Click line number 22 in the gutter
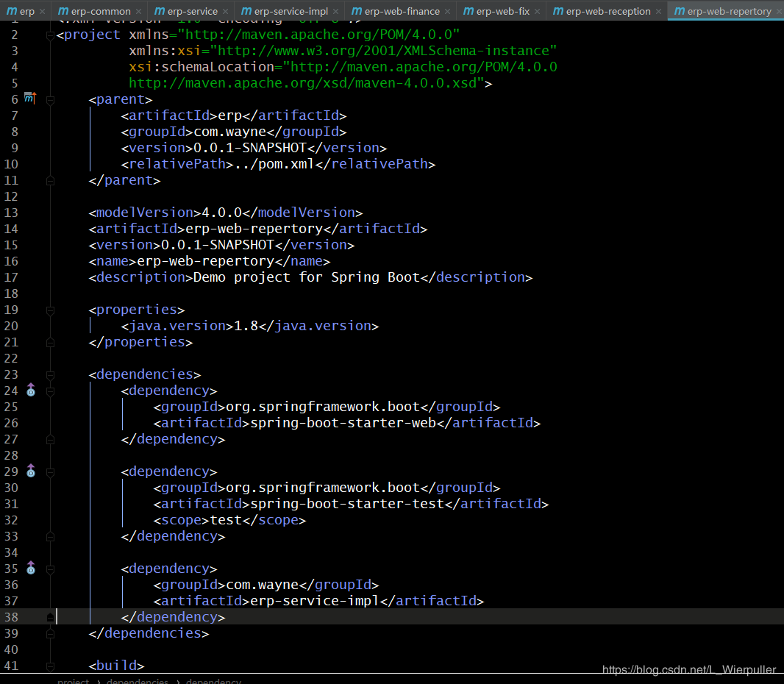Image resolution: width=784 pixels, height=684 pixels. (x=11, y=358)
